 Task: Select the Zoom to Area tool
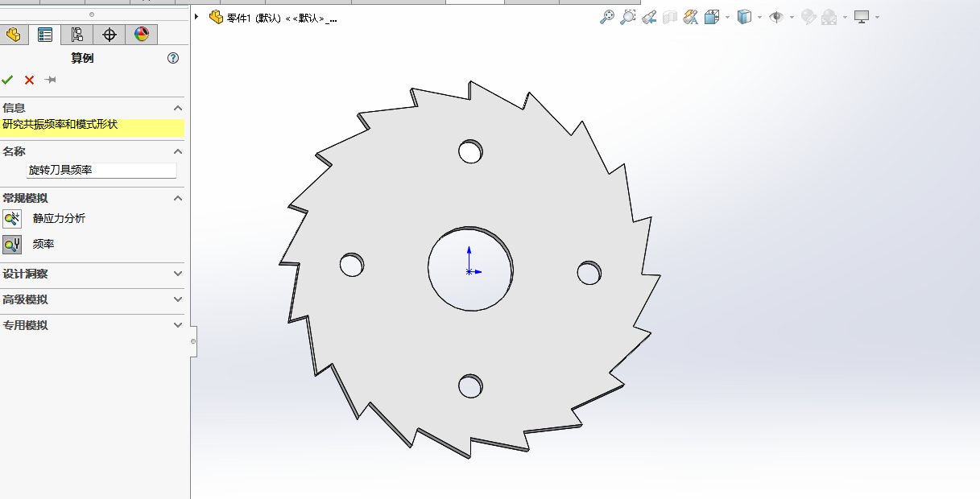coord(627,17)
